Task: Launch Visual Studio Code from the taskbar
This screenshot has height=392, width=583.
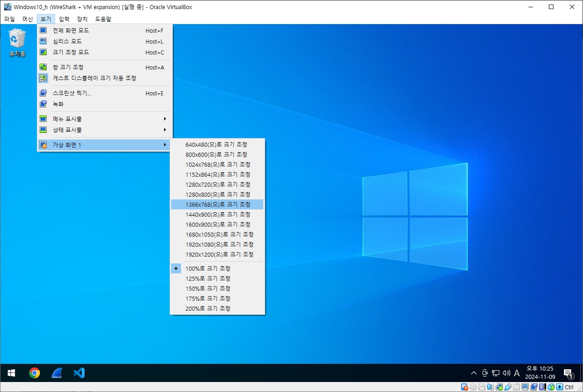Action: (x=79, y=373)
